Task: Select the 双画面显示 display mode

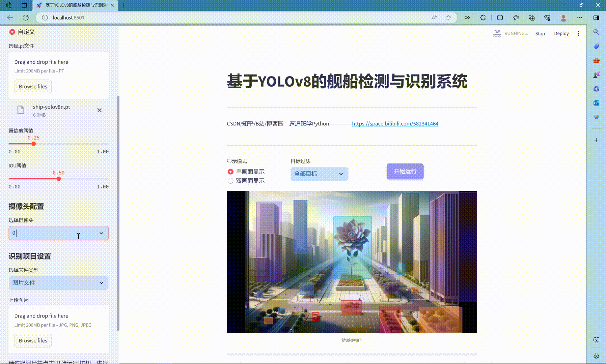Action: click(230, 181)
